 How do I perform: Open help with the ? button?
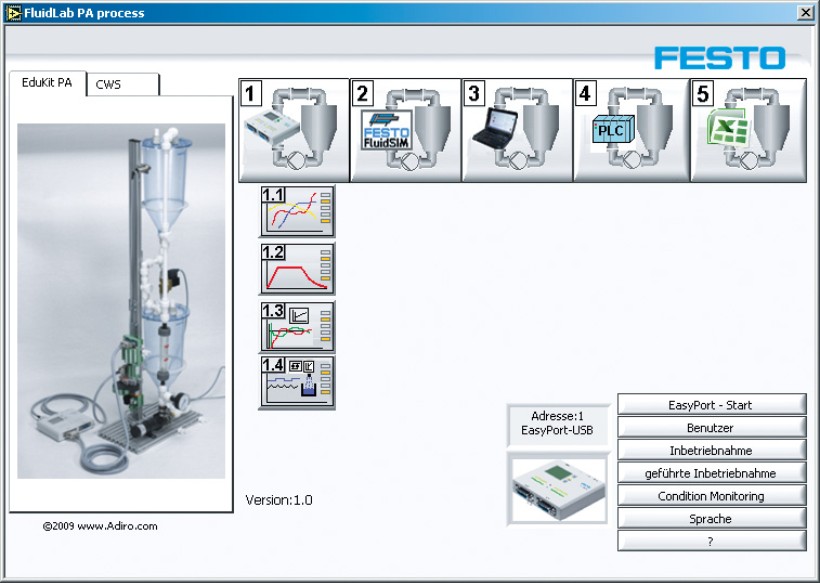[x=712, y=541]
